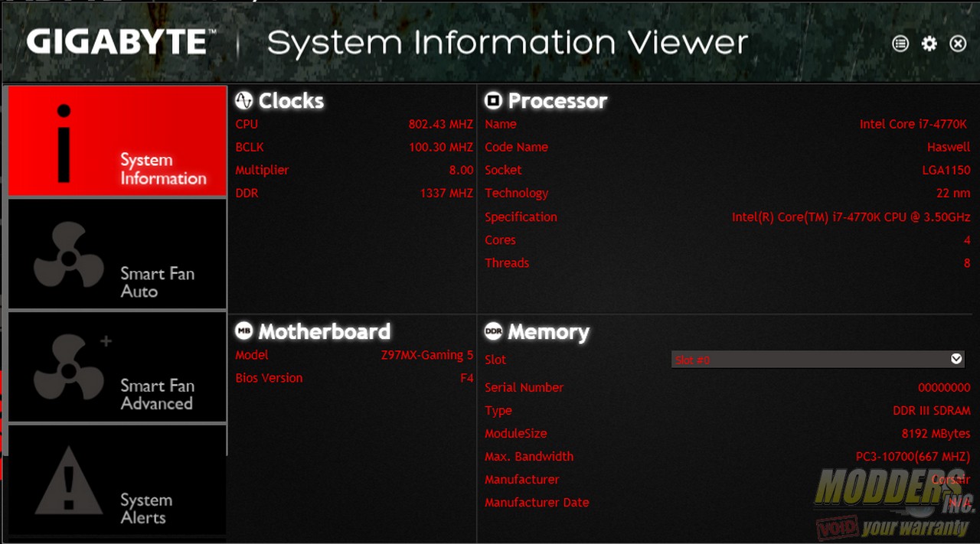Image resolution: width=980 pixels, height=544 pixels.
Task: Open the menu list icon top right
Action: pyautogui.click(x=900, y=44)
